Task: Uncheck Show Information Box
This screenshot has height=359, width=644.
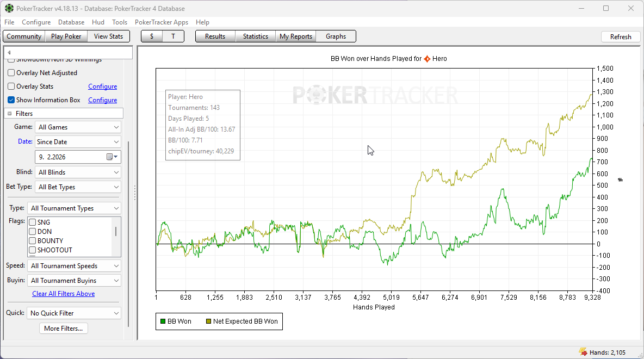Action: click(x=11, y=100)
